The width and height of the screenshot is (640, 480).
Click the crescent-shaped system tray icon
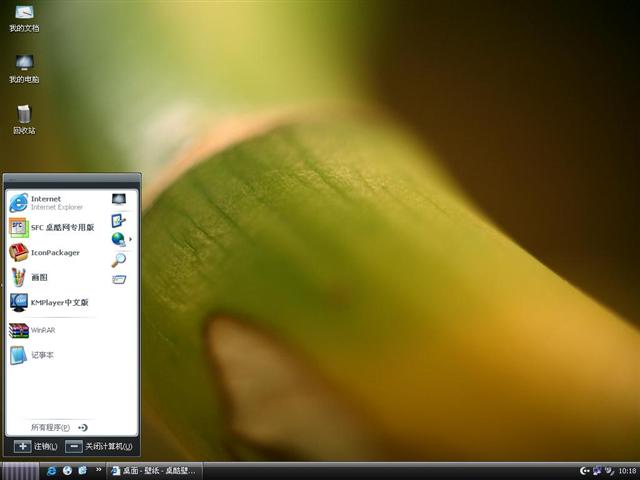pos(584,471)
